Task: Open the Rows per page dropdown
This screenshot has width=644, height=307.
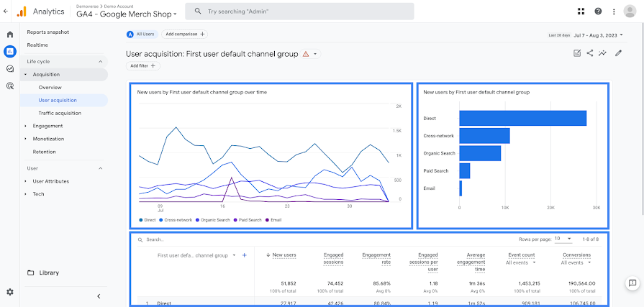Action: tap(563, 239)
